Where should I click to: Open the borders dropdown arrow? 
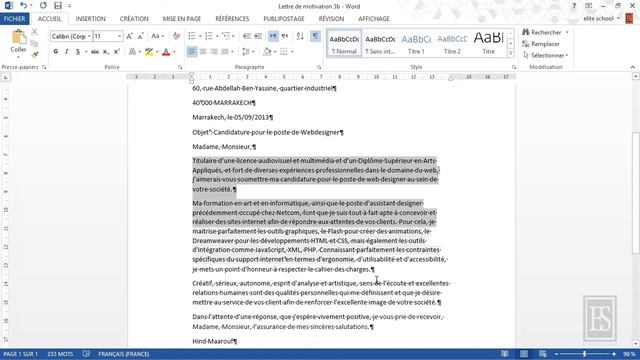pyautogui.click(x=292, y=52)
